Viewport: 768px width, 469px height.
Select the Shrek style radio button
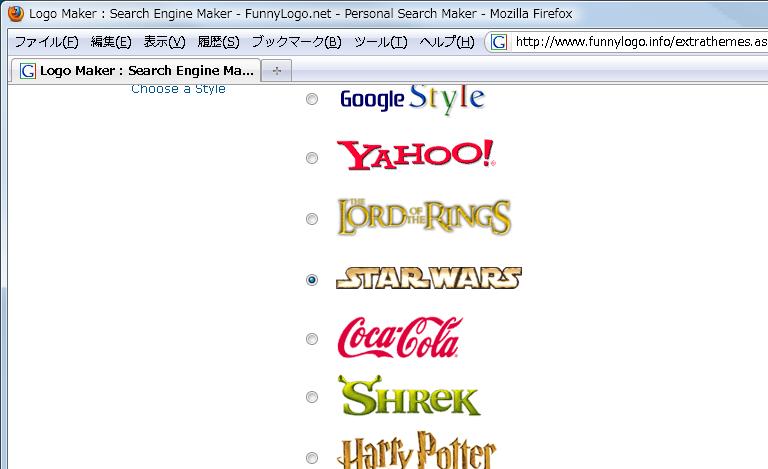[312, 397]
